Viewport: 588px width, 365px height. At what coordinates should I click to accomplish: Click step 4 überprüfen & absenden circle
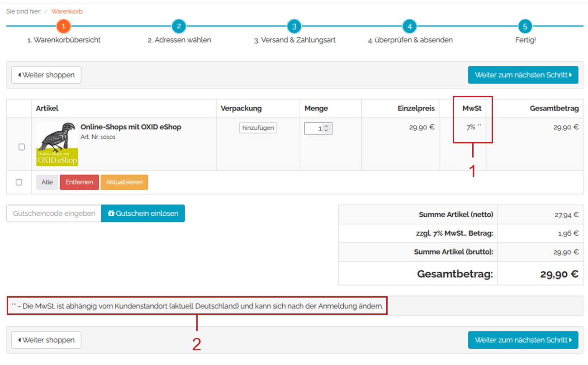pyautogui.click(x=409, y=26)
